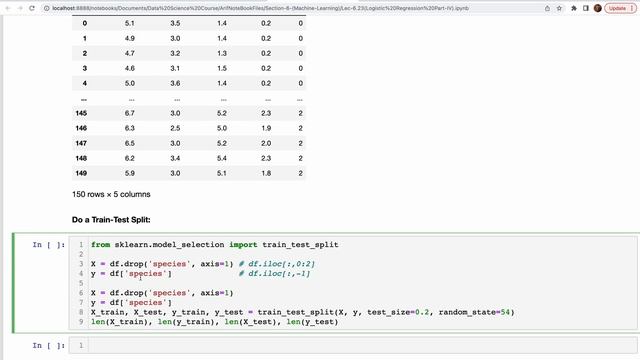Click value 5.1 in row 0
640x360 pixels.
(x=130, y=23)
